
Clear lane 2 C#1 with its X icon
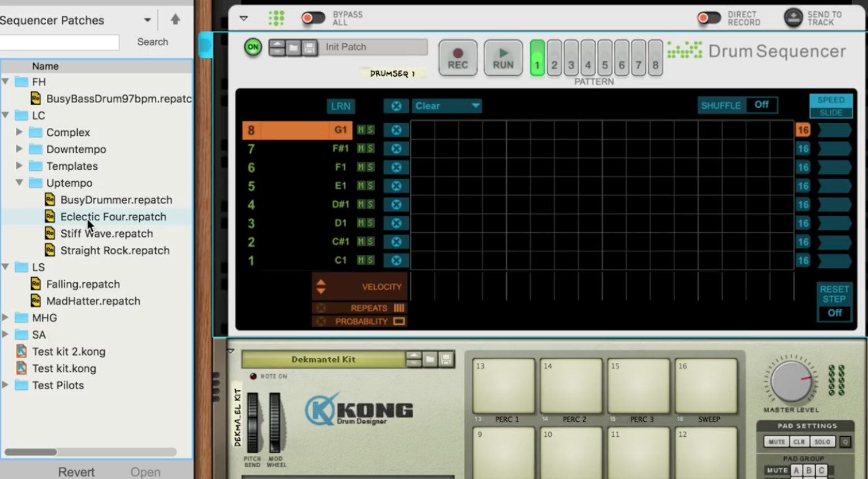396,242
